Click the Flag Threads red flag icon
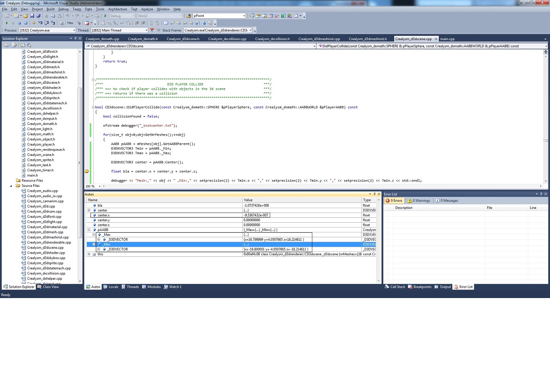550x392 pixels. [x=152, y=30]
